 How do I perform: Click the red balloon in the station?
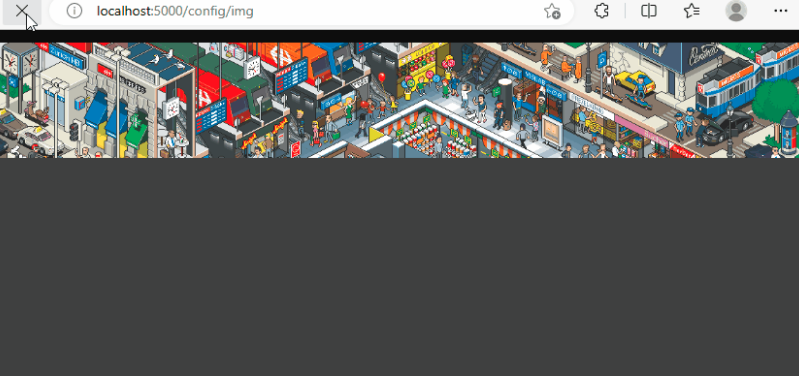pyautogui.click(x=382, y=77)
